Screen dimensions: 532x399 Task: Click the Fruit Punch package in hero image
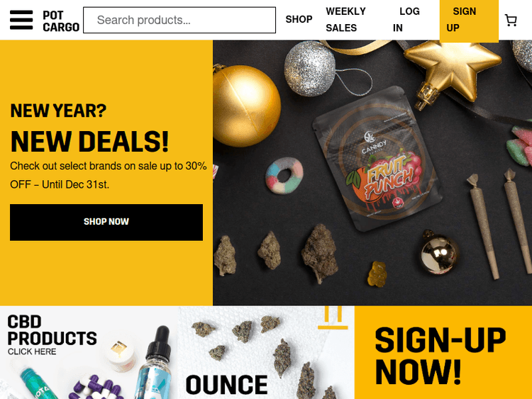pos(377,159)
